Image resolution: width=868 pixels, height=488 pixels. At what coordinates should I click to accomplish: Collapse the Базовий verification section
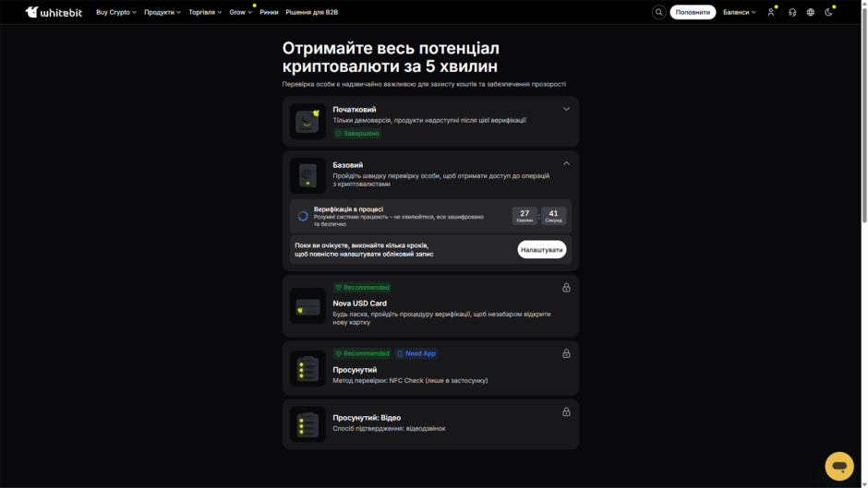coord(566,164)
